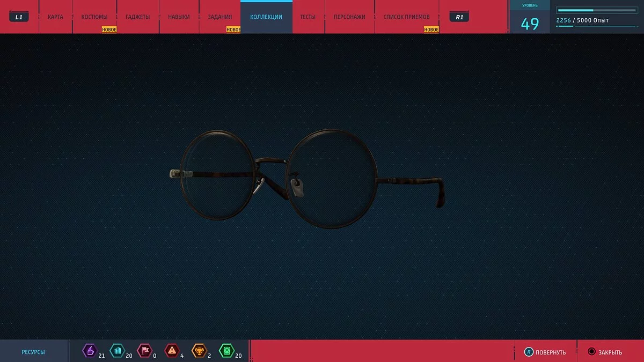Image resolution: width=644 pixels, height=362 pixels.
Task: Open the ГАДЖЕТЫ tab
Action: tap(138, 17)
